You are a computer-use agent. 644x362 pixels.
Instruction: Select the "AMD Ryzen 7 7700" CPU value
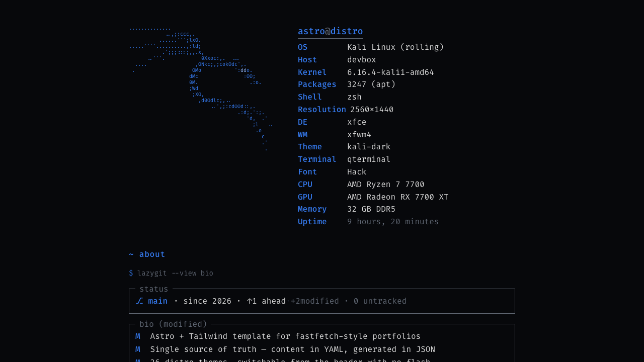386,185
